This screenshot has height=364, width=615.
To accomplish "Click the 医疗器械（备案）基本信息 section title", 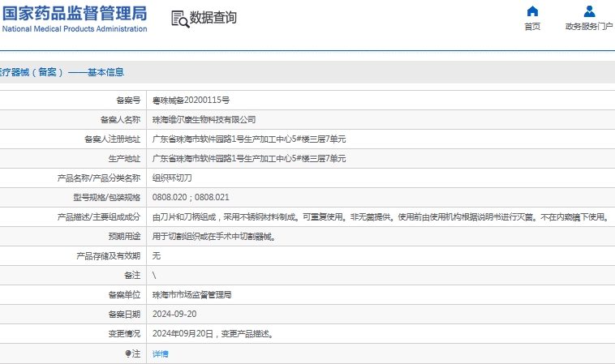I will pos(62,72).
